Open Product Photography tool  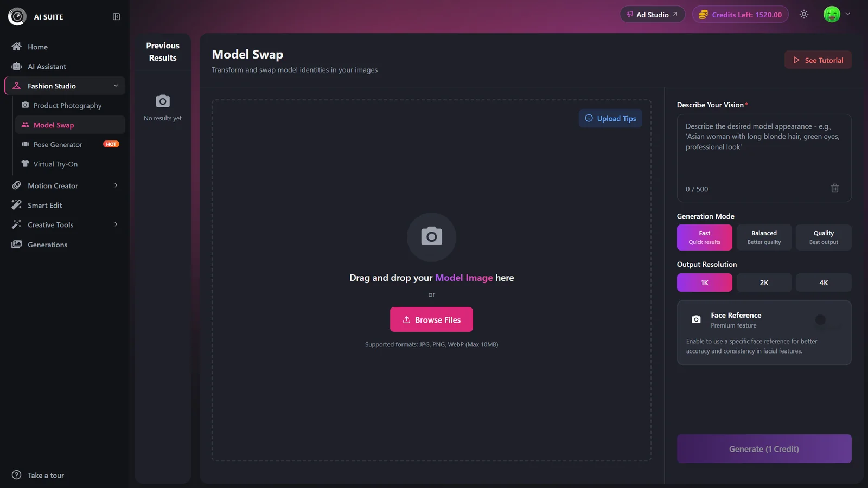pos(70,106)
